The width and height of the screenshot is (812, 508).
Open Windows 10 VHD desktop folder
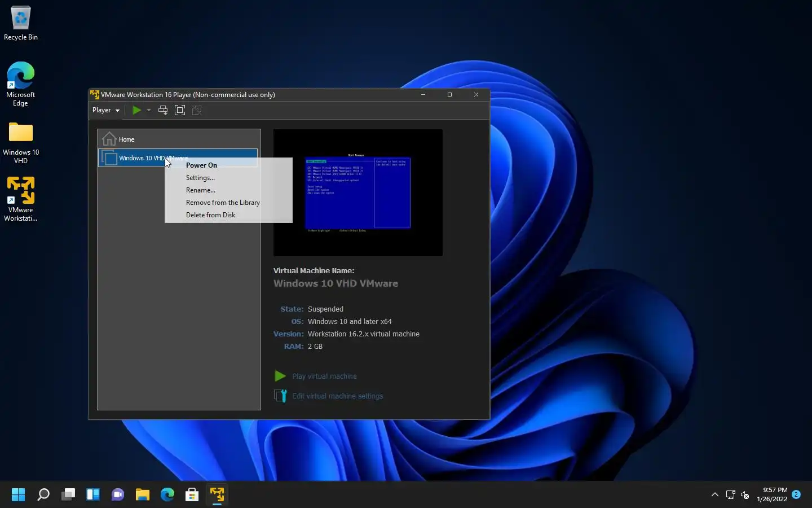click(x=21, y=143)
